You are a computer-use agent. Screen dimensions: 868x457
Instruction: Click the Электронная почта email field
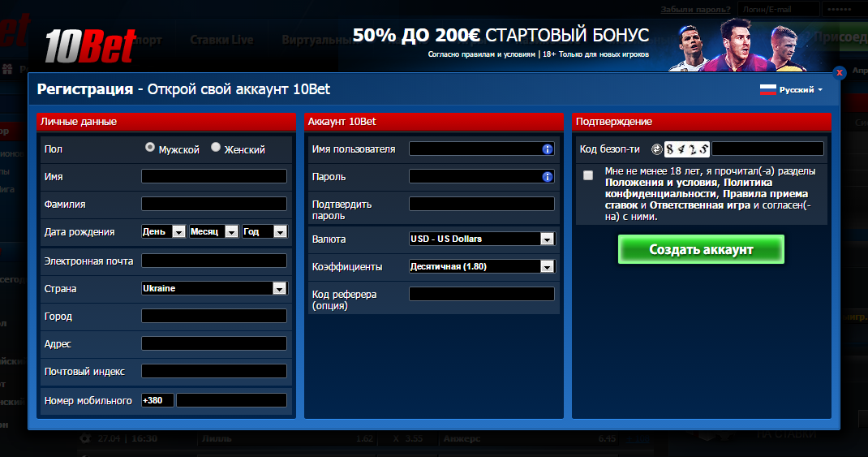click(214, 261)
